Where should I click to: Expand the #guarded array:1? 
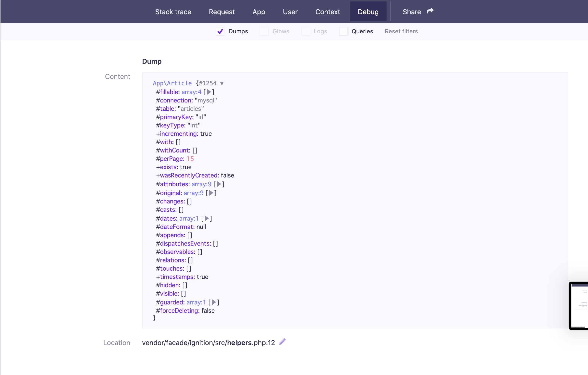(214, 302)
